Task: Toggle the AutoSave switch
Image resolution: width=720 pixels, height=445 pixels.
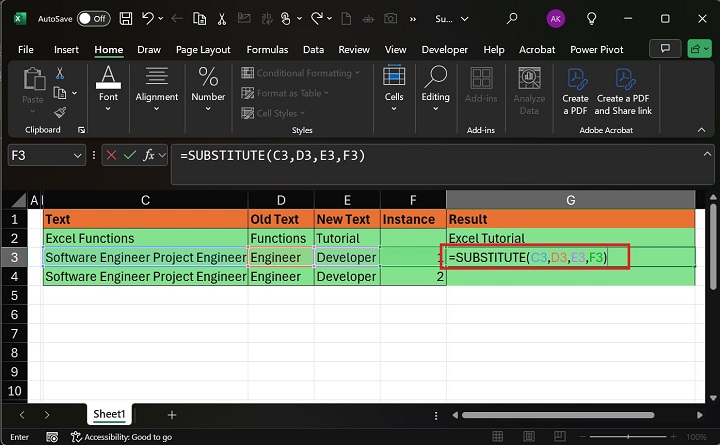Action: [x=93, y=18]
